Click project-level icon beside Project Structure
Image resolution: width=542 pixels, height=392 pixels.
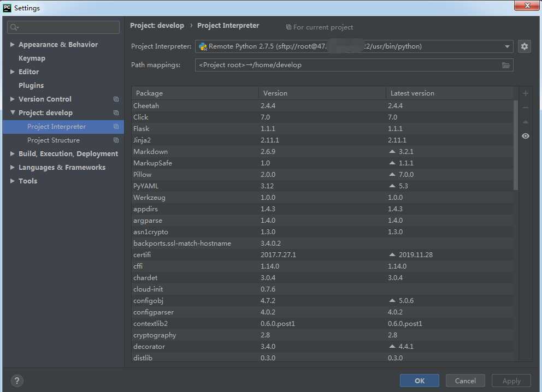(116, 140)
